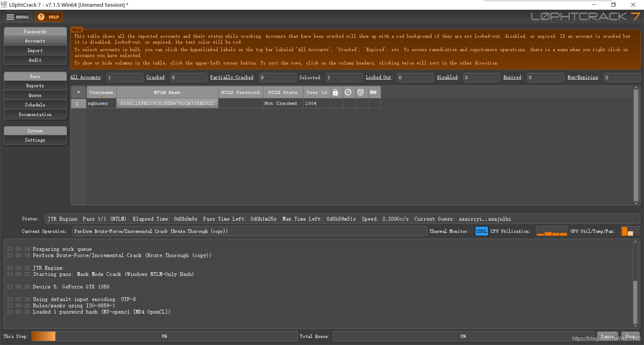
Task: Open the Queue section
Action: coord(35,95)
